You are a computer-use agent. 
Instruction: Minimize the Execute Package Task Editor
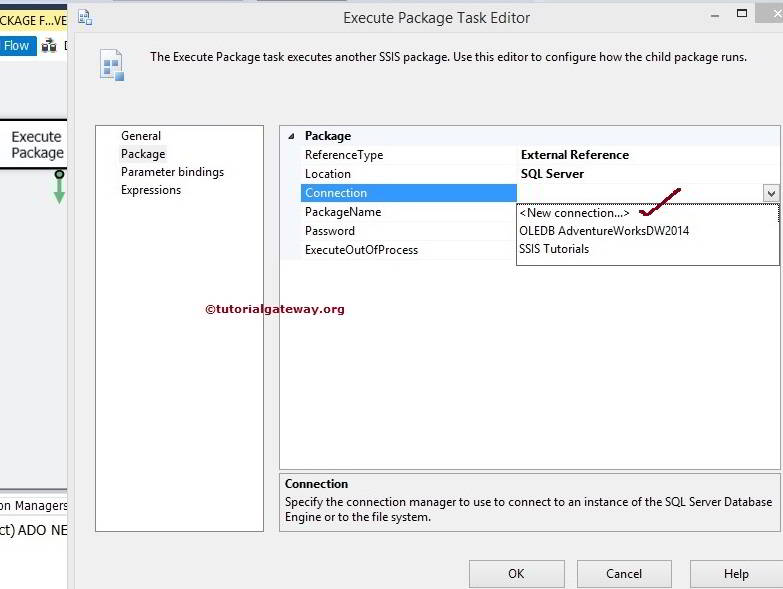coord(715,16)
